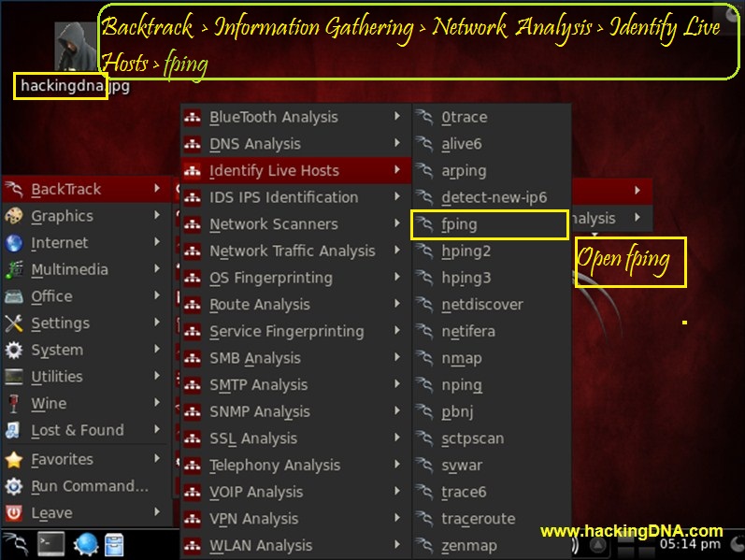745x560 pixels.
Task: Open the Route Analysis label
Action: pyautogui.click(x=260, y=305)
